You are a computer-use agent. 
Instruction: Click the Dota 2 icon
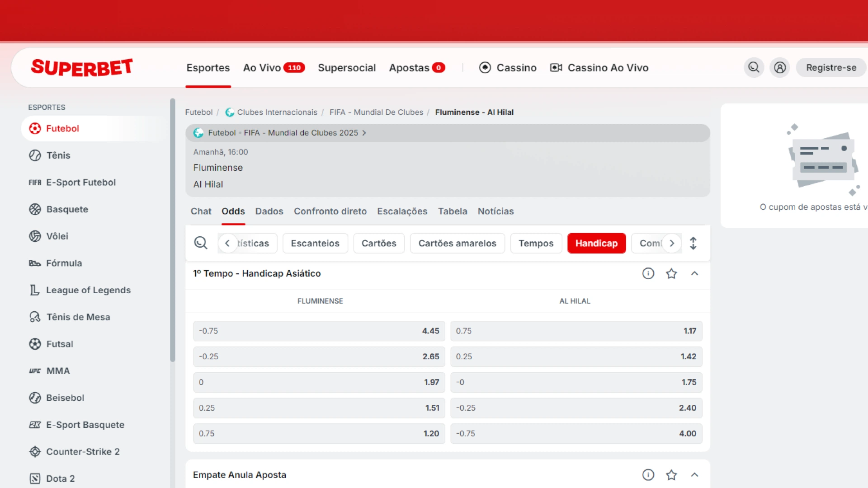pyautogui.click(x=35, y=479)
